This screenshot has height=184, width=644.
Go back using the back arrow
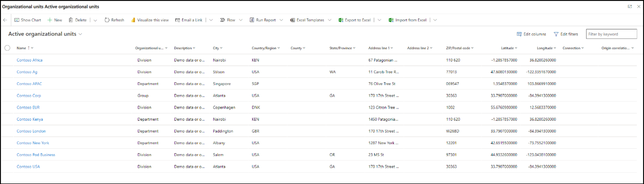coord(5,20)
